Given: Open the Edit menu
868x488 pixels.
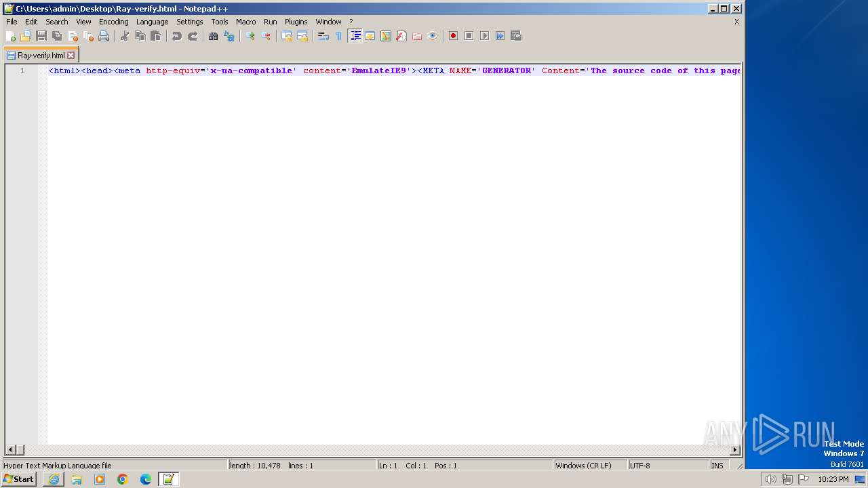Looking at the screenshot, I should tap(31, 22).
